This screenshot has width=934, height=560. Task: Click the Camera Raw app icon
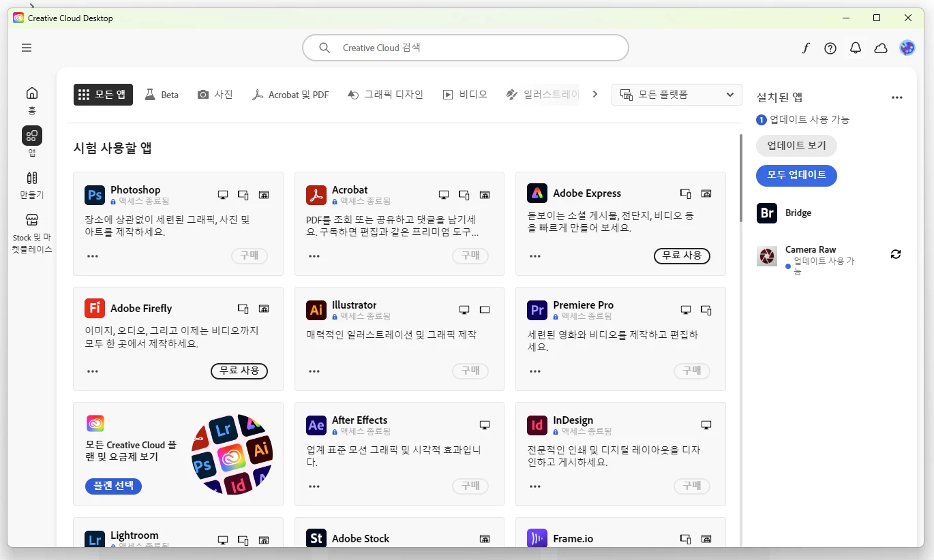(x=767, y=256)
